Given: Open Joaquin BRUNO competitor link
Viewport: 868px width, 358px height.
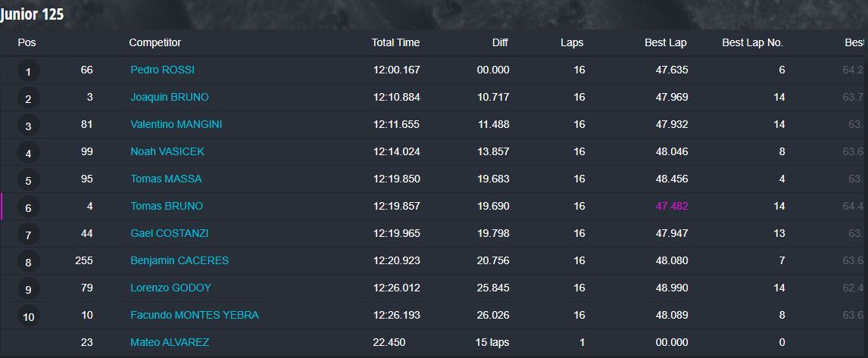Looking at the screenshot, I should coord(170,97).
